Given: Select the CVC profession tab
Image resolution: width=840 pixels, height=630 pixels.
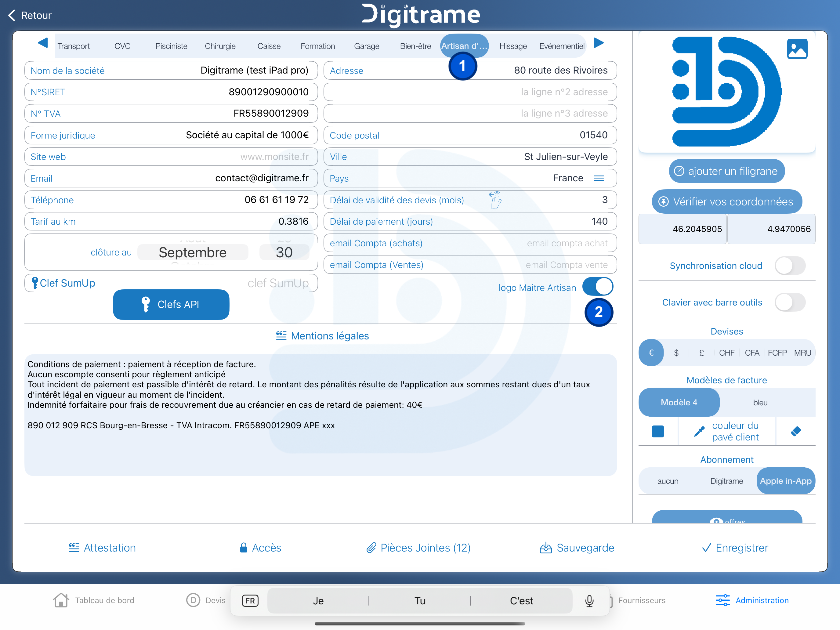Looking at the screenshot, I should pos(122,46).
